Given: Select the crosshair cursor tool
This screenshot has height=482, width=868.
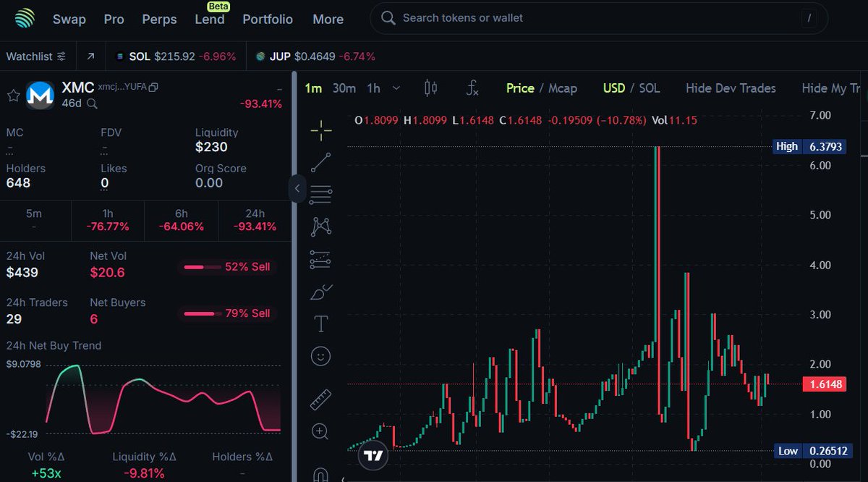Looking at the screenshot, I should pyautogui.click(x=320, y=130).
